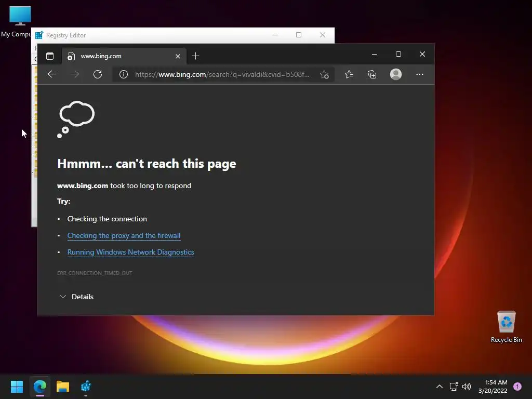Open the Favorites list icon
Screen dimensions: 532x399
349,74
